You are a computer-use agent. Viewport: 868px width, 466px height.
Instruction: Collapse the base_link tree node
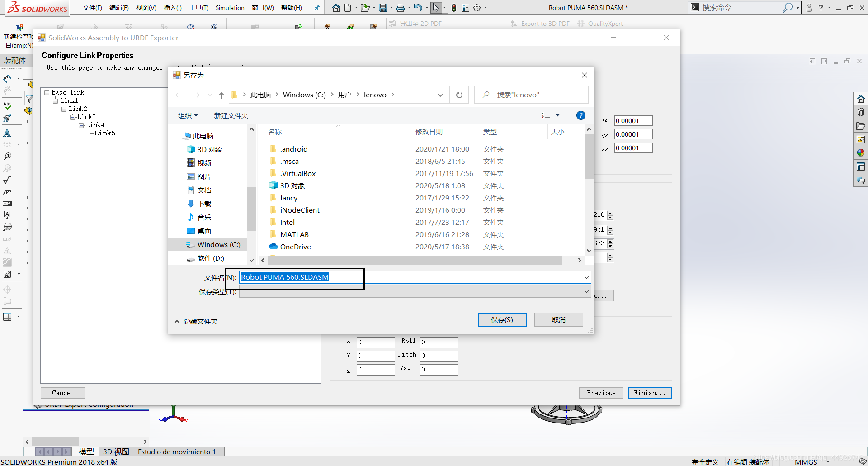click(x=47, y=92)
